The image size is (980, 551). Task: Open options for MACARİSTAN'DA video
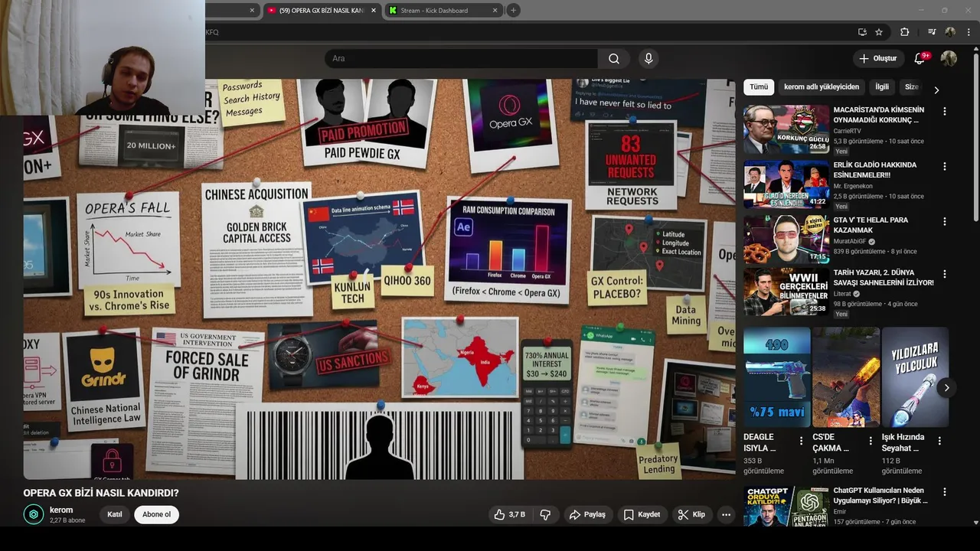click(944, 111)
